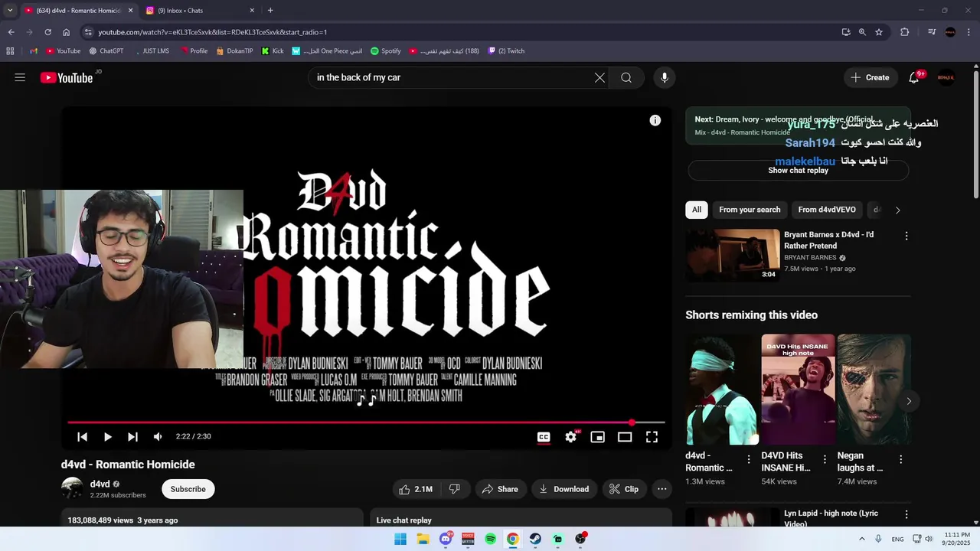Bookmark this page with star icon

tap(879, 32)
